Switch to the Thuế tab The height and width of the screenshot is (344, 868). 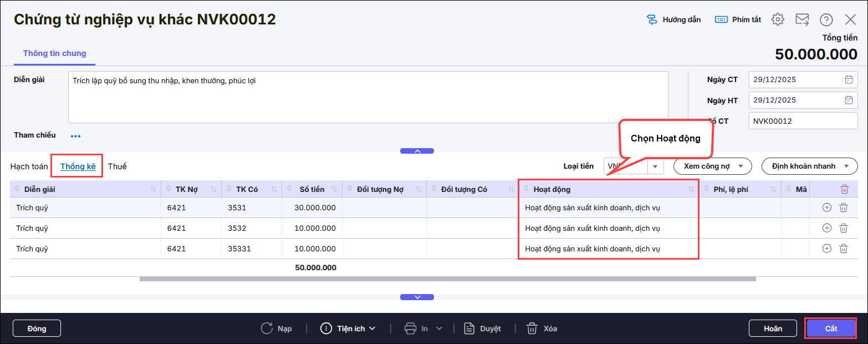point(117,166)
